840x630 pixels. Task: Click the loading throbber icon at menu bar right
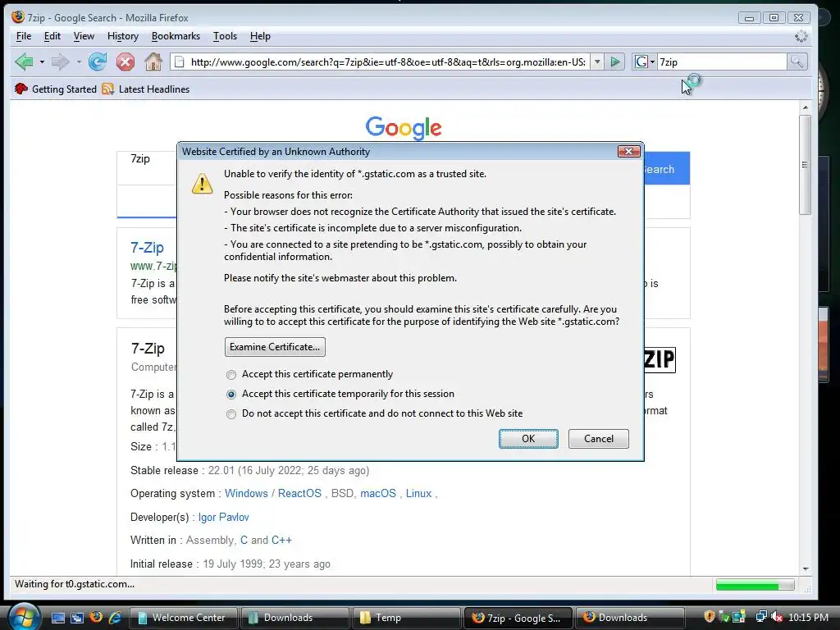point(801,36)
